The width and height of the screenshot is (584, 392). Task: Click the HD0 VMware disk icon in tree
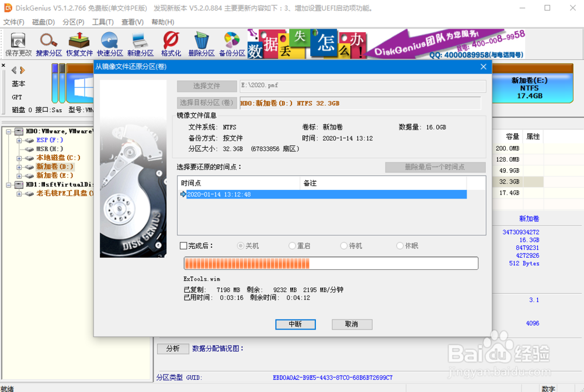tap(19, 131)
